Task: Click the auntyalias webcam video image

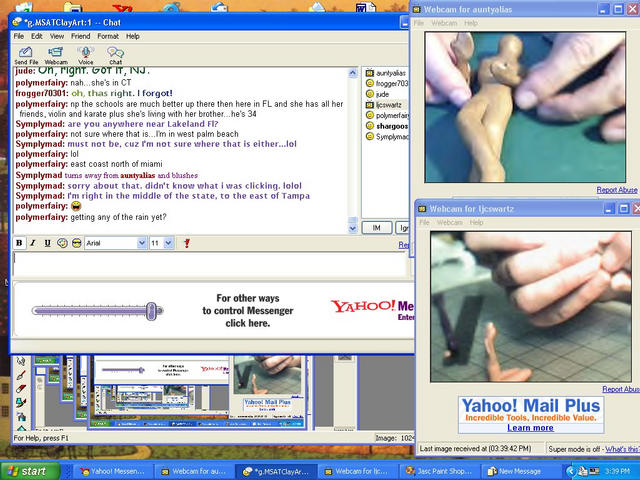Action: (x=525, y=107)
